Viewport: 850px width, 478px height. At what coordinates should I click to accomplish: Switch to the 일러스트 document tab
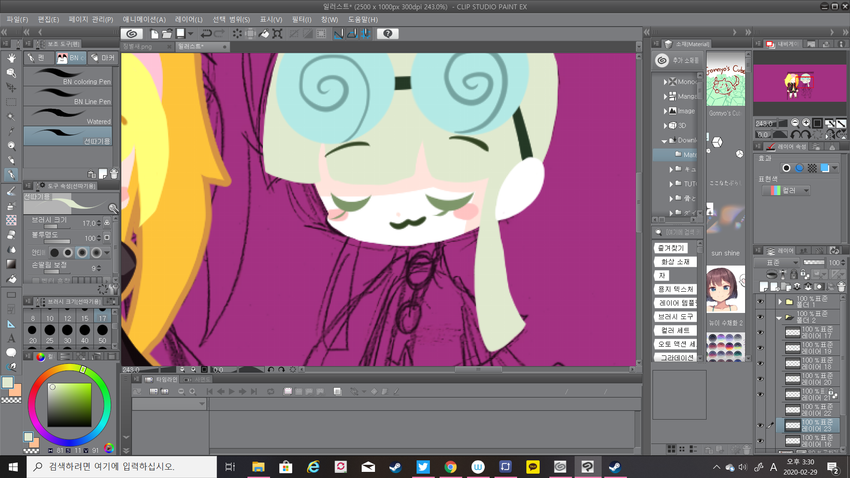click(202, 47)
